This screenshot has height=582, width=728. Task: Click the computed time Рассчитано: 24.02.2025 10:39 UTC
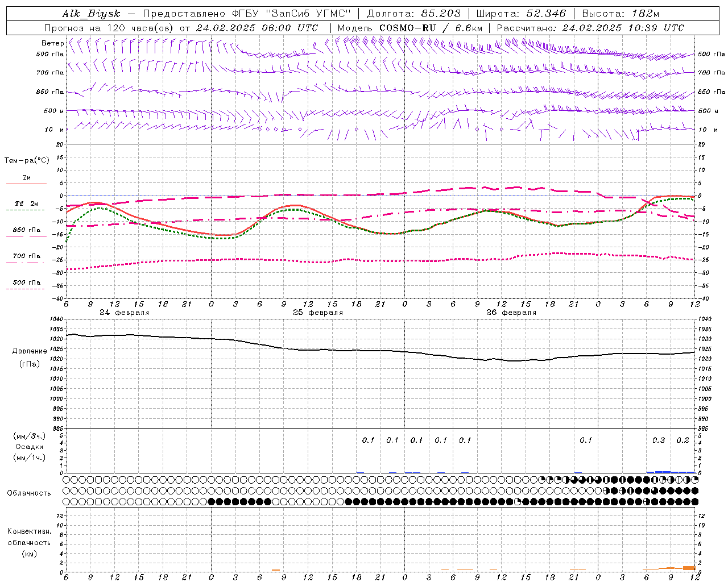point(590,28)
